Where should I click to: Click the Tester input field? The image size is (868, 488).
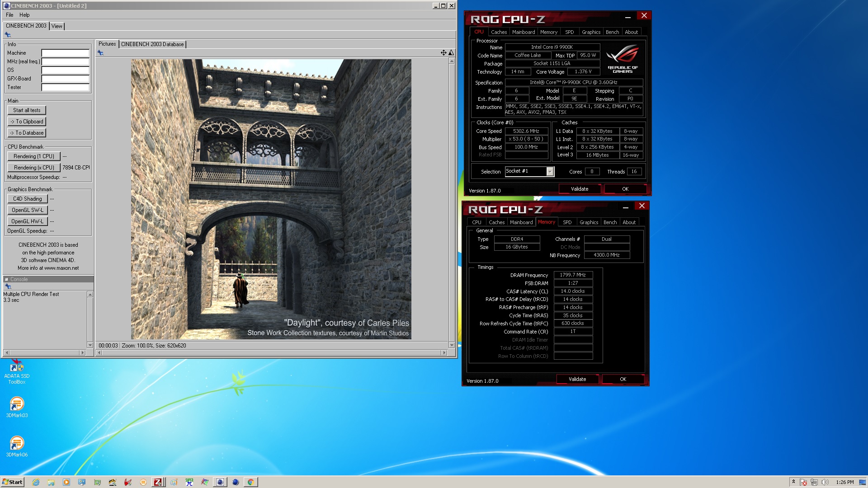point(65,87)
